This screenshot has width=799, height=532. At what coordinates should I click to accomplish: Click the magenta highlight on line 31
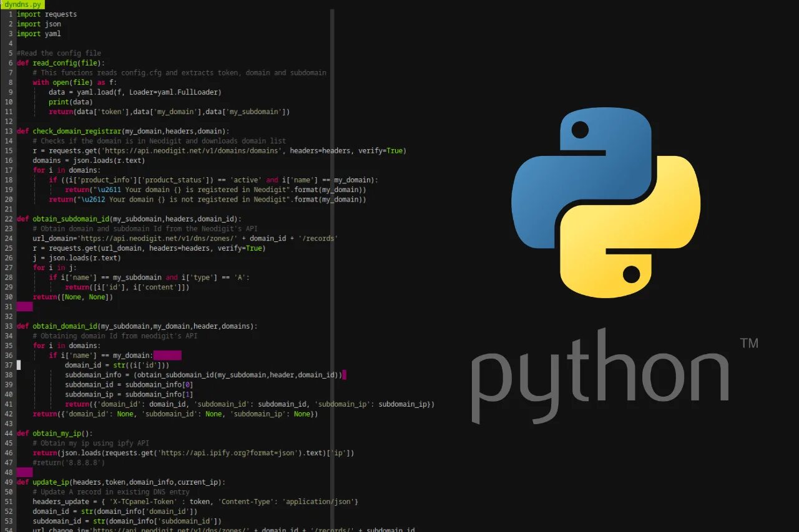(24, 306)
